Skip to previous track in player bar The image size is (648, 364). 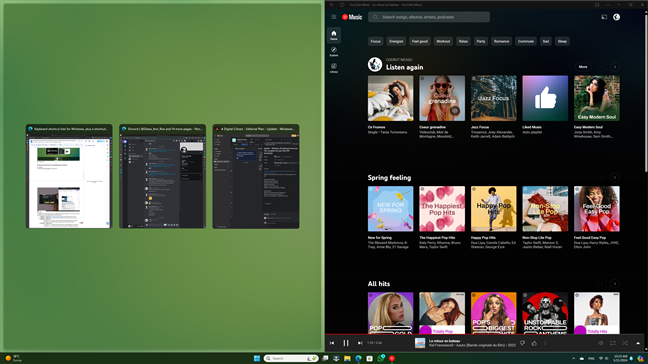[332, 343]
